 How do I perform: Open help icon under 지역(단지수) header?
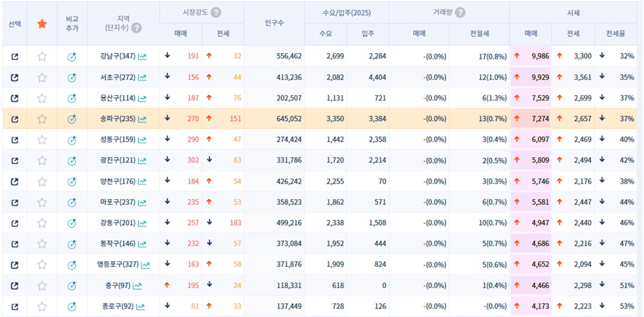[x=137, y=28]
